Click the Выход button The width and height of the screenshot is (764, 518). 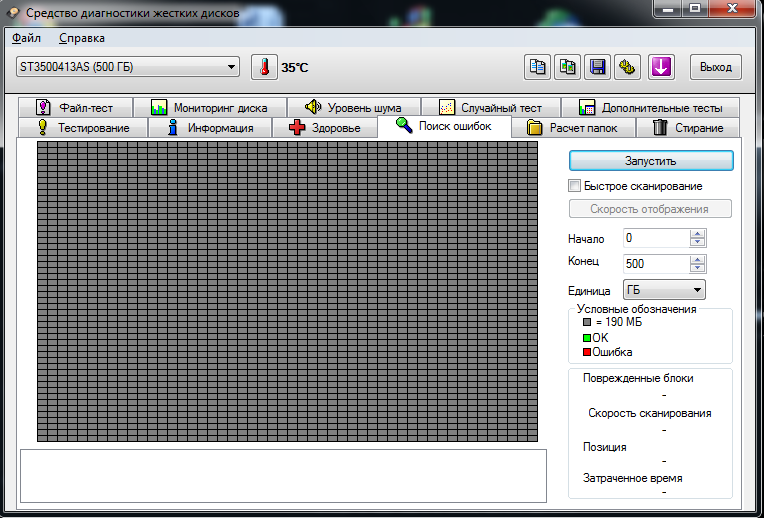[x=716, y=67]
